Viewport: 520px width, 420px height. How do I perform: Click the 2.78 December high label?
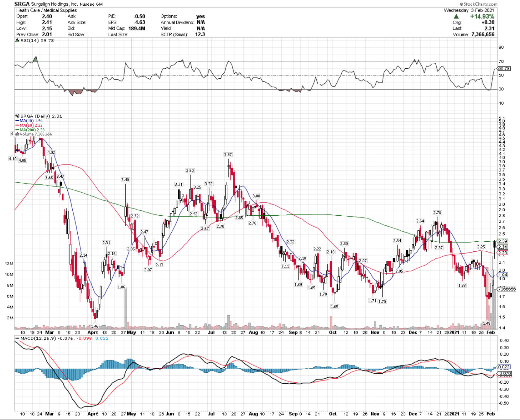click(x=437, y=213)
